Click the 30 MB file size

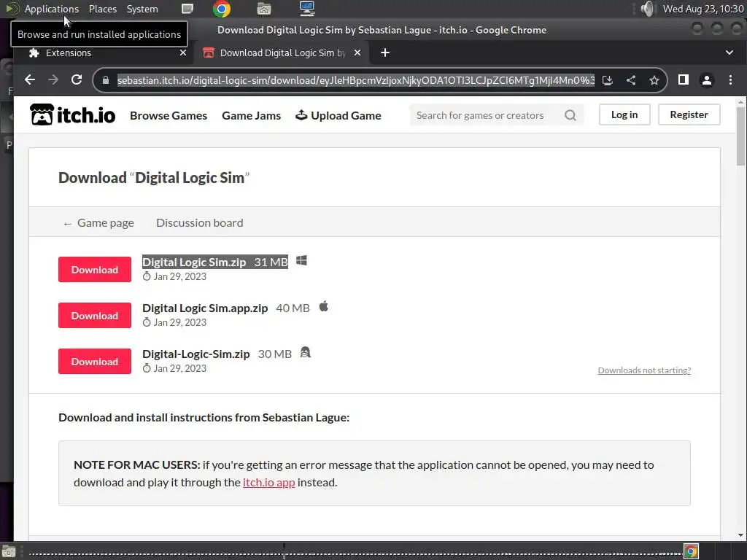(275, 354)
